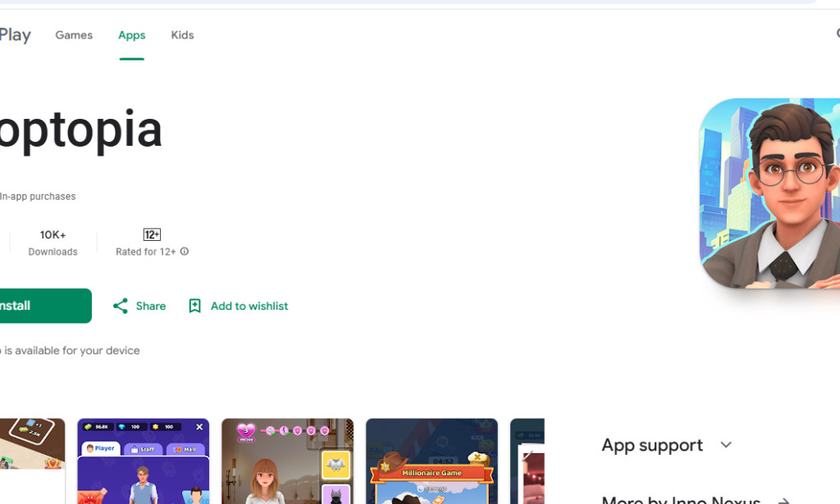Click the Google Play logo text

tap(15, 35)
